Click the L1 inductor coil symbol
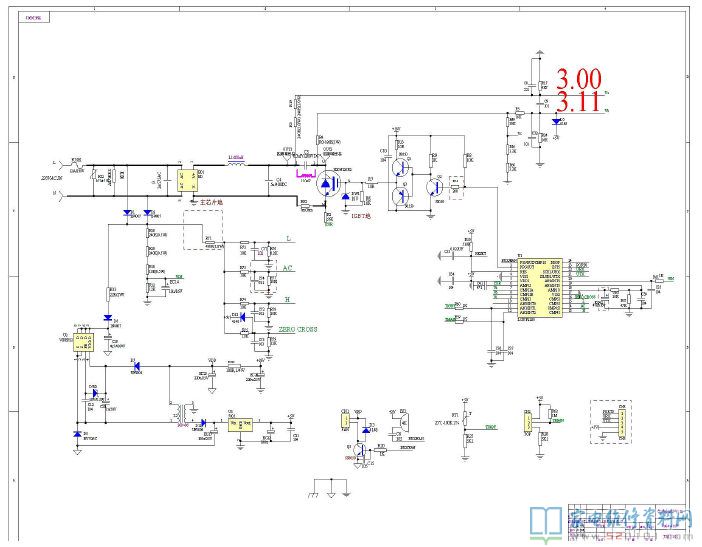The width and height of the screenshot is (702, 547). pyautogui.click(x=236, y=163)
